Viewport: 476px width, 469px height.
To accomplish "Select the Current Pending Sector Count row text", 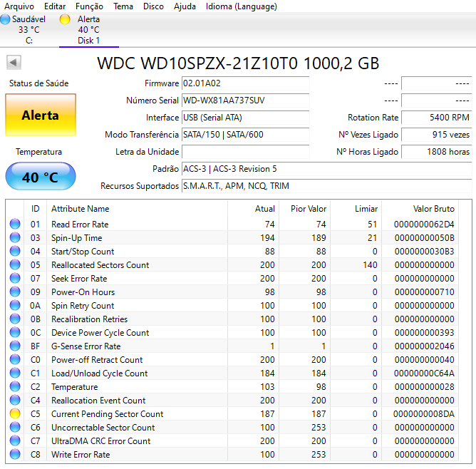I will pyautogui.click(x=107, y=413).
